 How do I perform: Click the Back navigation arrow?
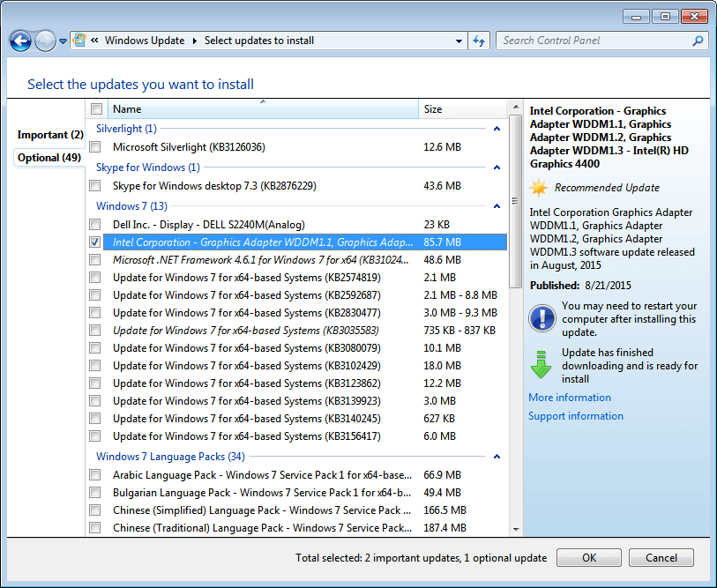(19, 41)
